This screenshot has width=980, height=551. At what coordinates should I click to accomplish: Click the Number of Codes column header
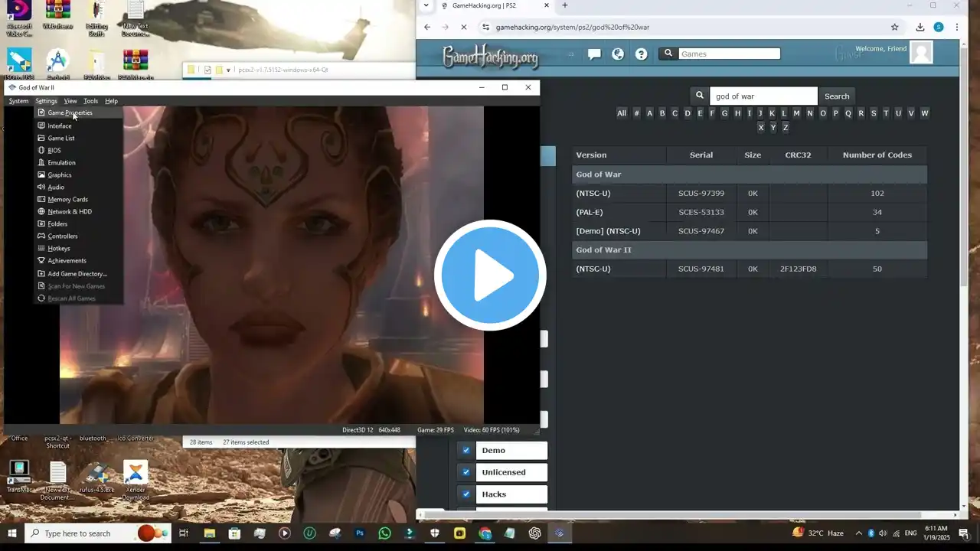point(877,155)
